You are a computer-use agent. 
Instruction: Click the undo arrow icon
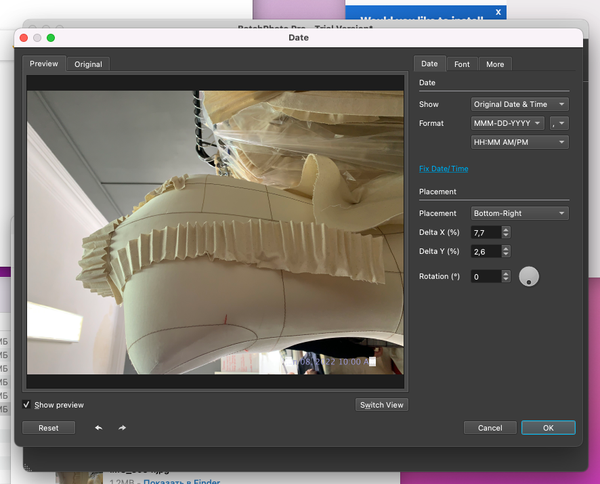[x=98, y=428]
